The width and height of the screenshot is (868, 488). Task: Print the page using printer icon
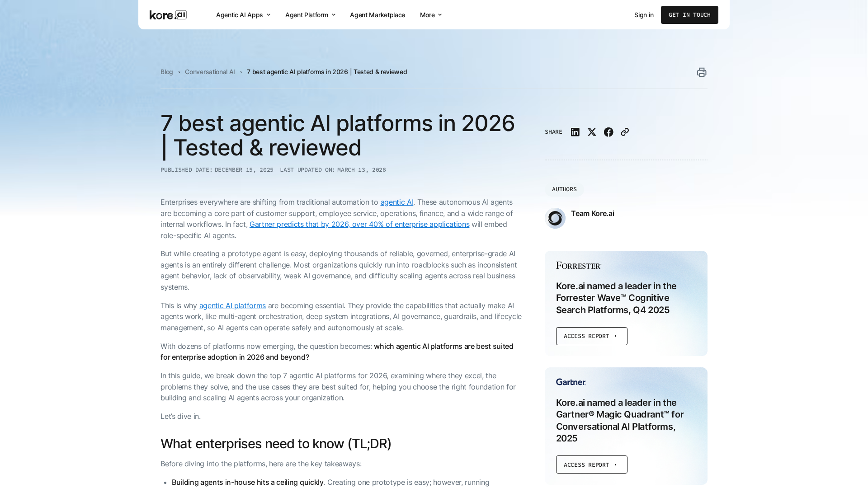(701, 72)
